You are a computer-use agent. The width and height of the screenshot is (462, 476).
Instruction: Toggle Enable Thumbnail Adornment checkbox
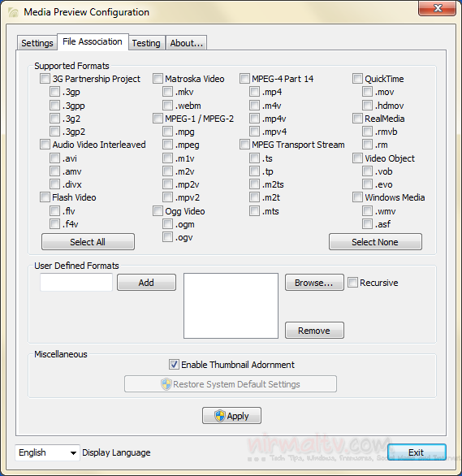(174, 364)
